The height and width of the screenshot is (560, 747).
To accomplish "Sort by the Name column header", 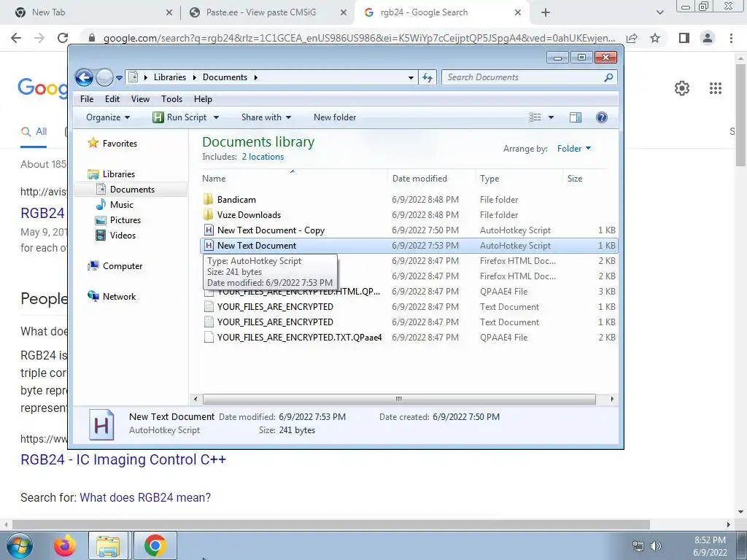I will [x=214, y=179].
